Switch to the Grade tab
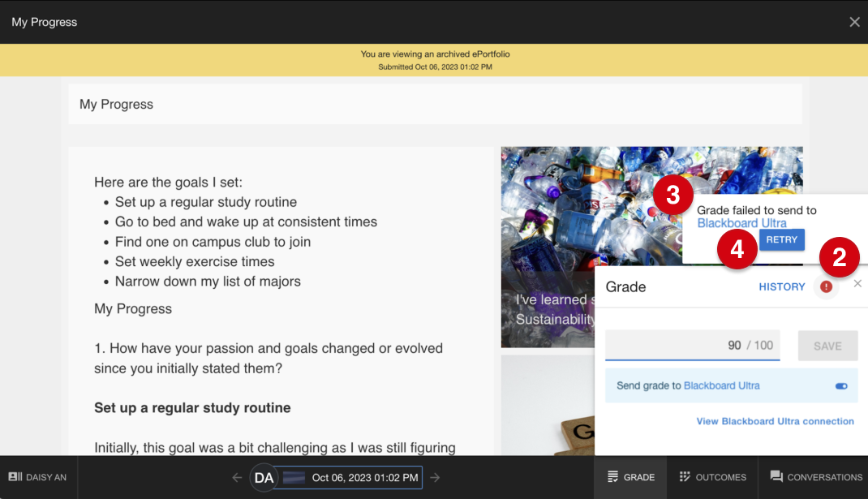Viewport: 868px width, 499px height. 630,477
